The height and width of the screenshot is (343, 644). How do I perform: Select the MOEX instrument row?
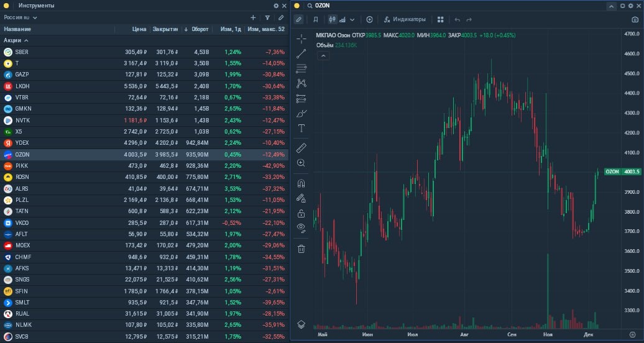144,245
